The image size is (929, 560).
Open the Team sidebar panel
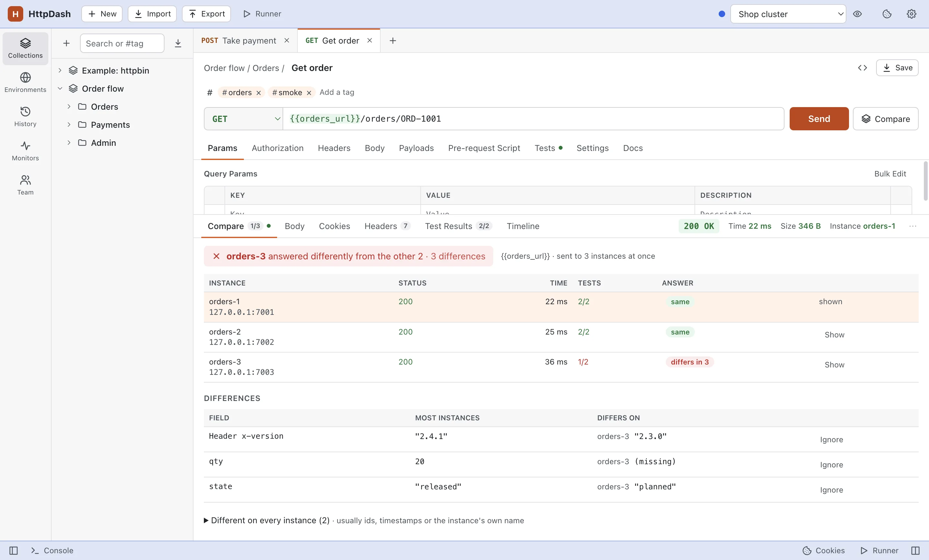click(25, 185)
